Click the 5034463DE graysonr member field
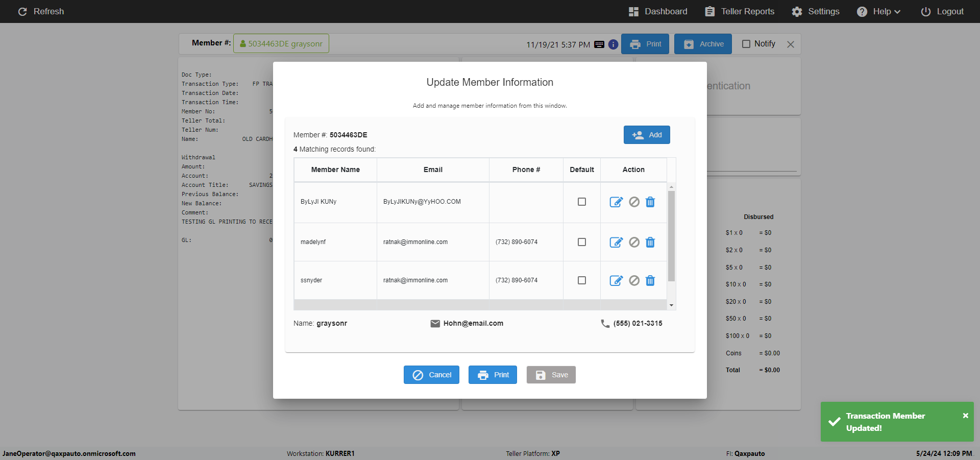Screen dimensions: 980x460 pos(281,43)
